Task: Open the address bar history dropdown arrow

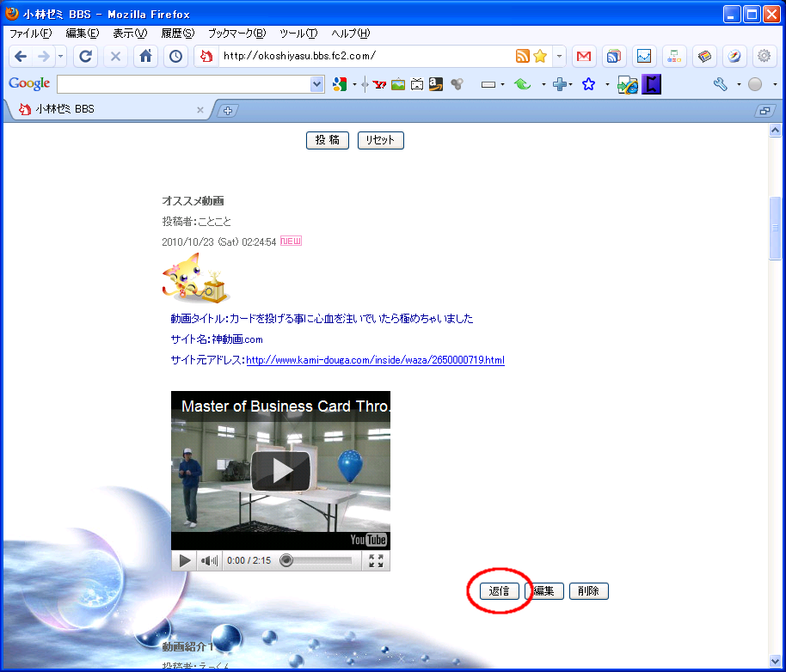Action: click(559, 57)
